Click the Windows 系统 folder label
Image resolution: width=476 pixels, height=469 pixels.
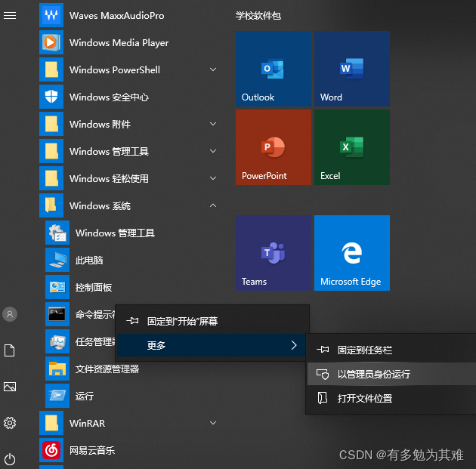(100, 206)
